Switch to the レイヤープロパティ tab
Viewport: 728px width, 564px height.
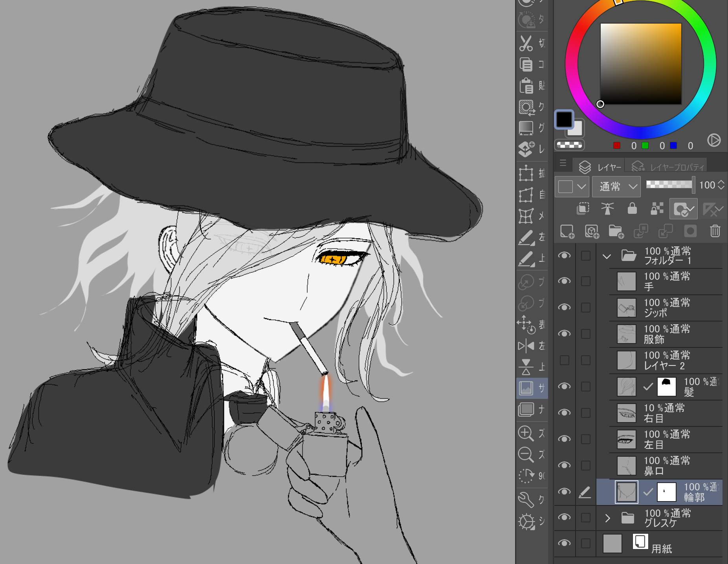click(x=669, y=167)
